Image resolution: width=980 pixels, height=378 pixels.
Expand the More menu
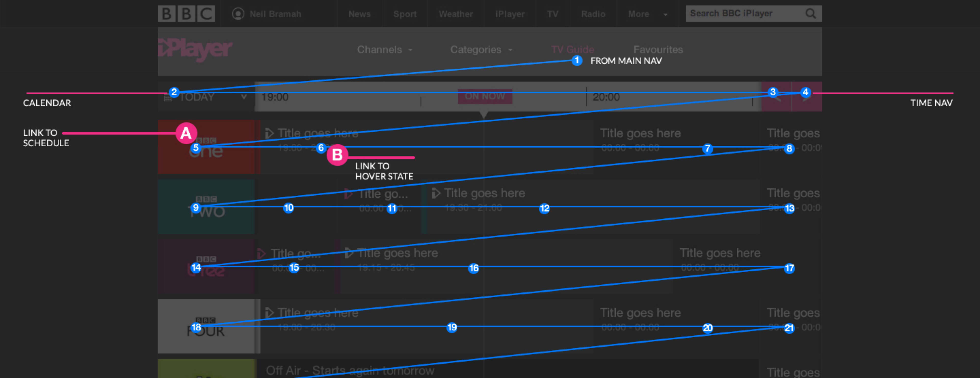(x=648, y=14)
